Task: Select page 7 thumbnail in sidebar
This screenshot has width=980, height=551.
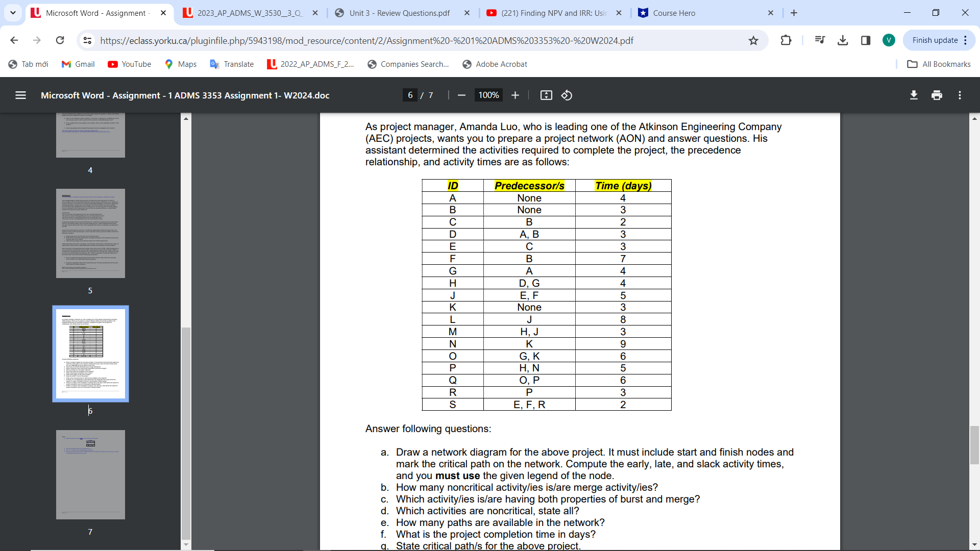Action: click(90, 474)
